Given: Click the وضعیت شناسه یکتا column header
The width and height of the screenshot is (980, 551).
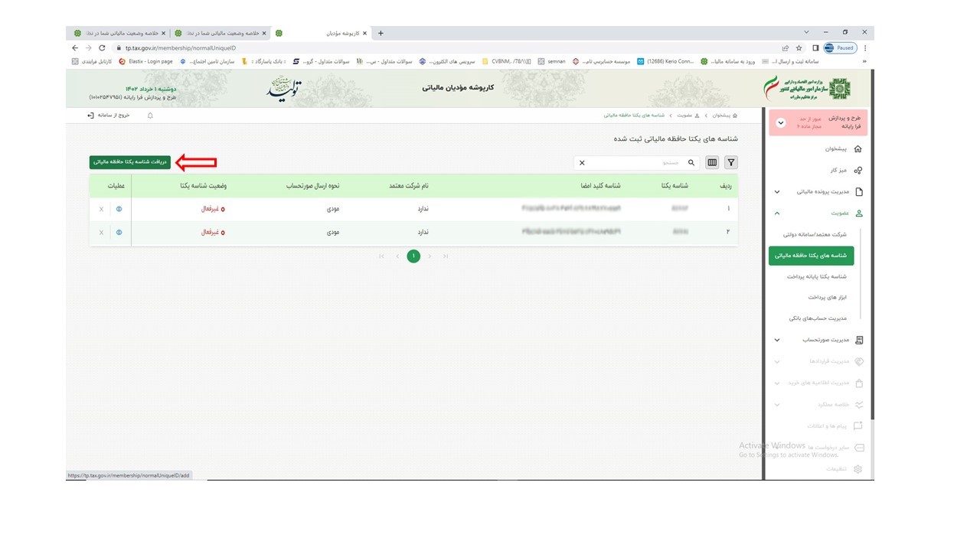Looking at the screenshot, I should click(x=204, y=186).
